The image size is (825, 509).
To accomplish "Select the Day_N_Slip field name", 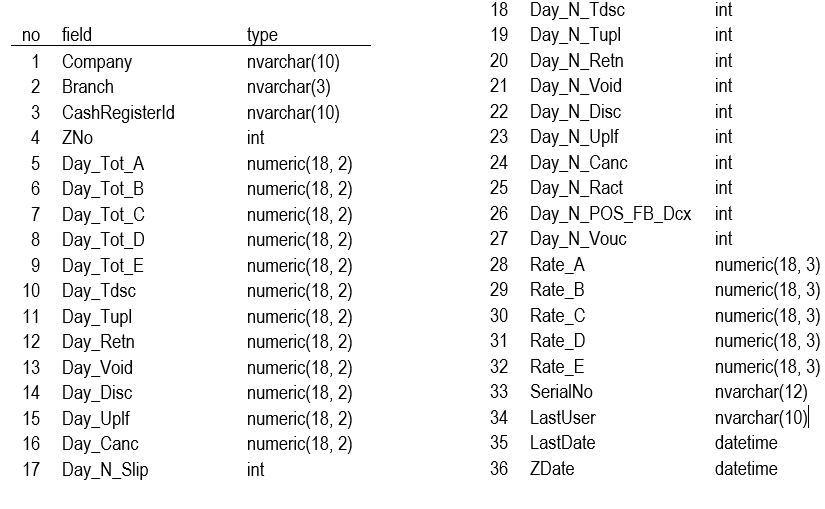I will [x=105, y=470].
